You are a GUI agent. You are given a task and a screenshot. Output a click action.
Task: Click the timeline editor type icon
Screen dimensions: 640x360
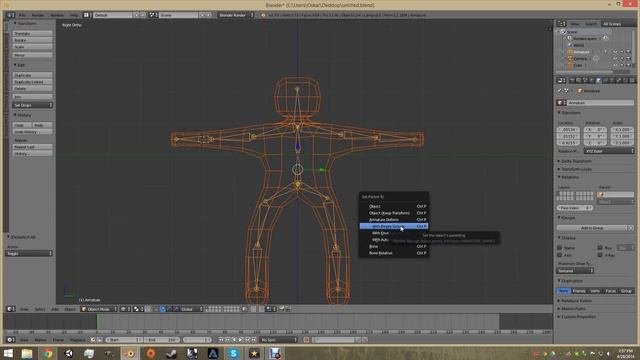tap(11, 340)
